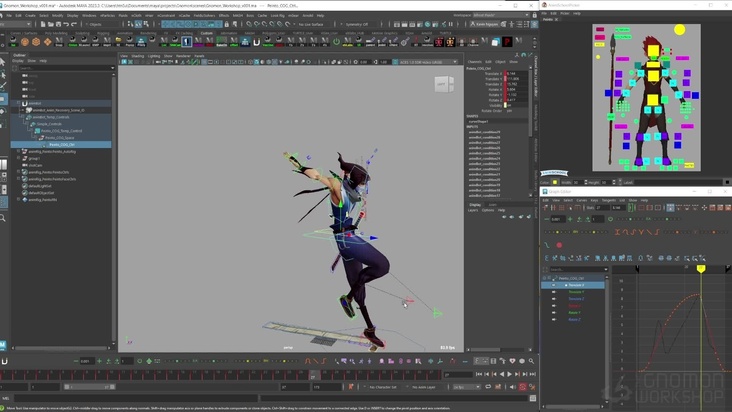The image size is (732, 412).
Task: Click the Undo arrow icon
Action: [66, 24]
